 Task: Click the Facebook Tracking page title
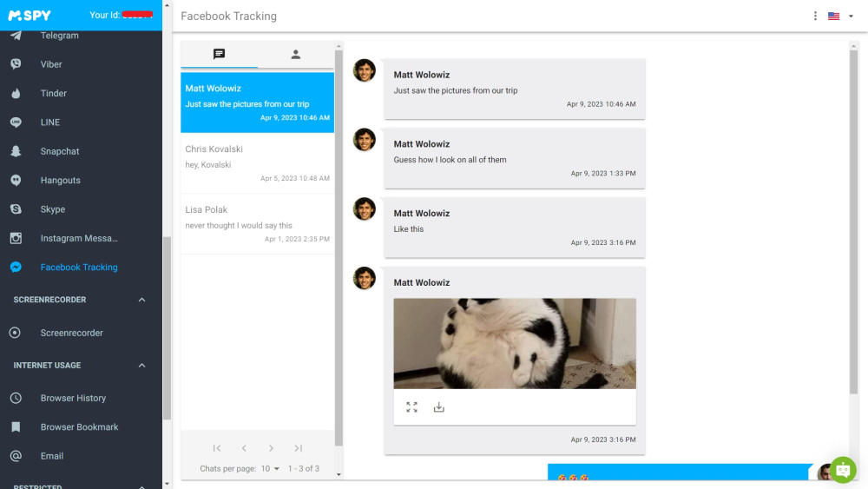(x=228, y=16)
